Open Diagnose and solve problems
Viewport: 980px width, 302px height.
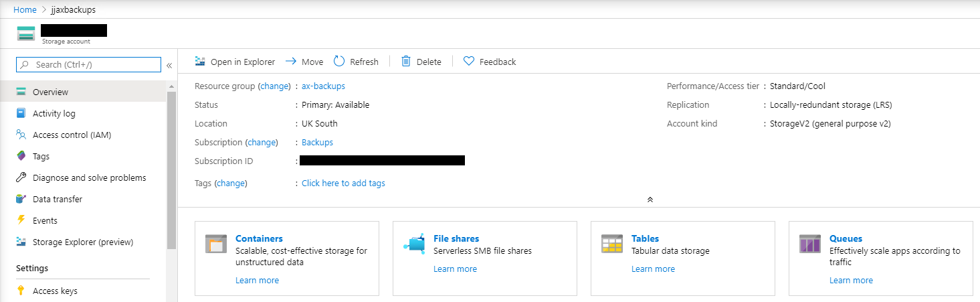click(83, 177)
